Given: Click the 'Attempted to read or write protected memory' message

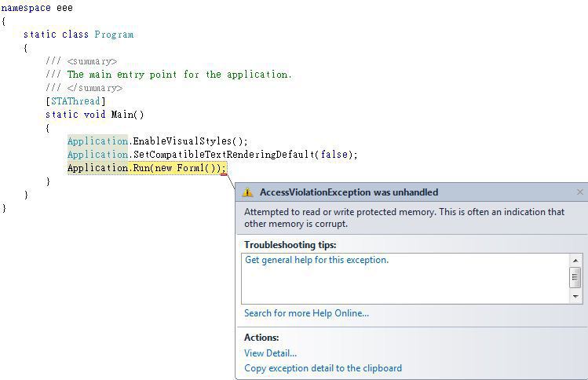Looking at the screenshot, I should (x=404, y=217).
